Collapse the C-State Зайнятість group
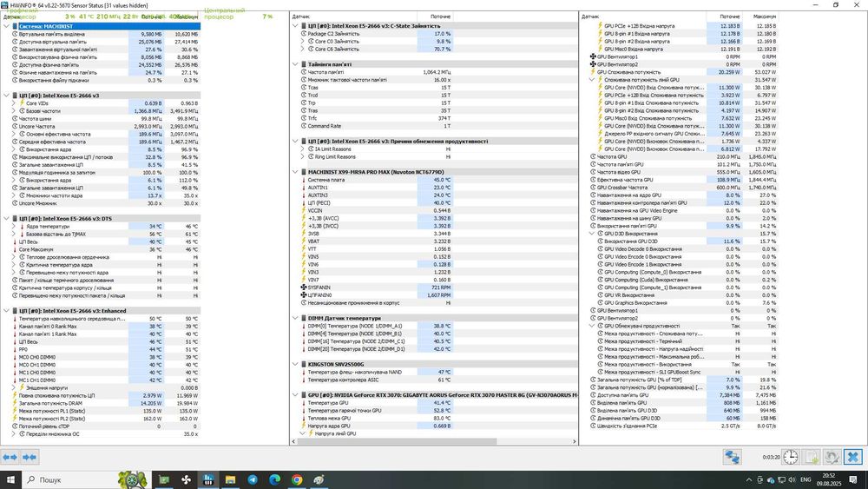 tap(296, 26)
